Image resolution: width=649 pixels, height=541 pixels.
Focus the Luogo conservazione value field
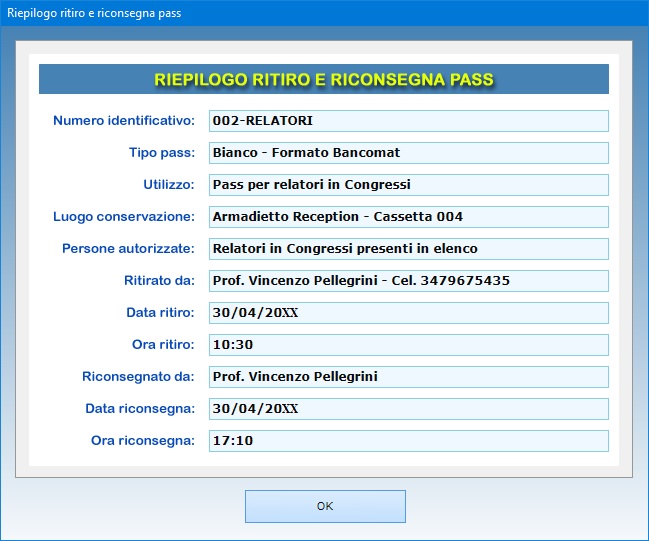[408, 217]
